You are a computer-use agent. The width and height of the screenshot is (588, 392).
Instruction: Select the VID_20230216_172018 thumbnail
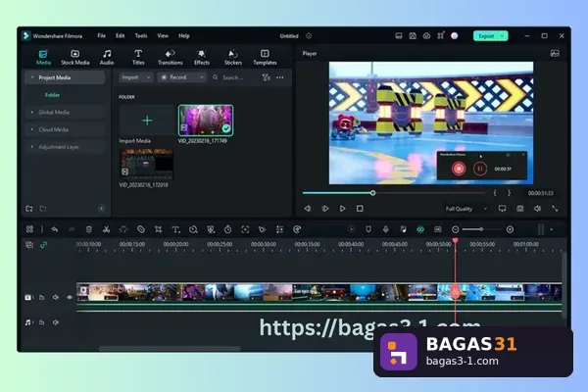point(147,164)
